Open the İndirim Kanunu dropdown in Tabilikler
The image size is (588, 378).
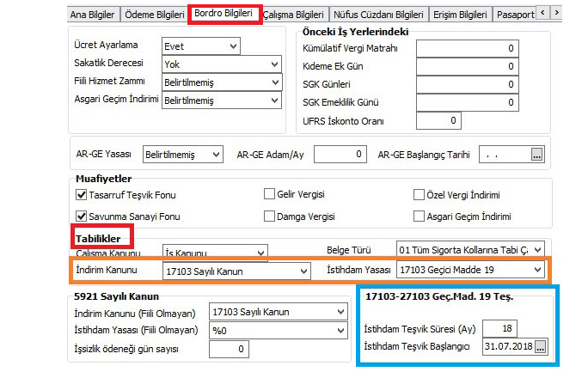[303, 271]
